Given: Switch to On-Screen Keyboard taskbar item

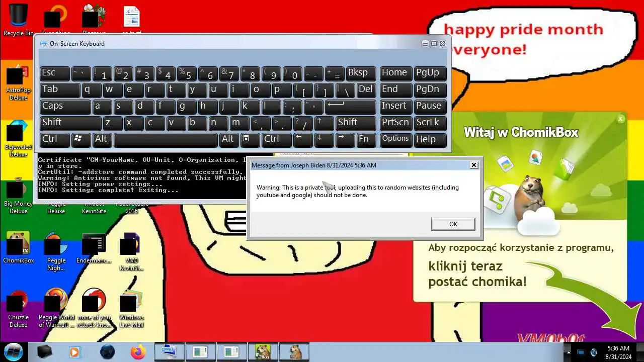Looking at the screenshot, I should click(169, 352).
